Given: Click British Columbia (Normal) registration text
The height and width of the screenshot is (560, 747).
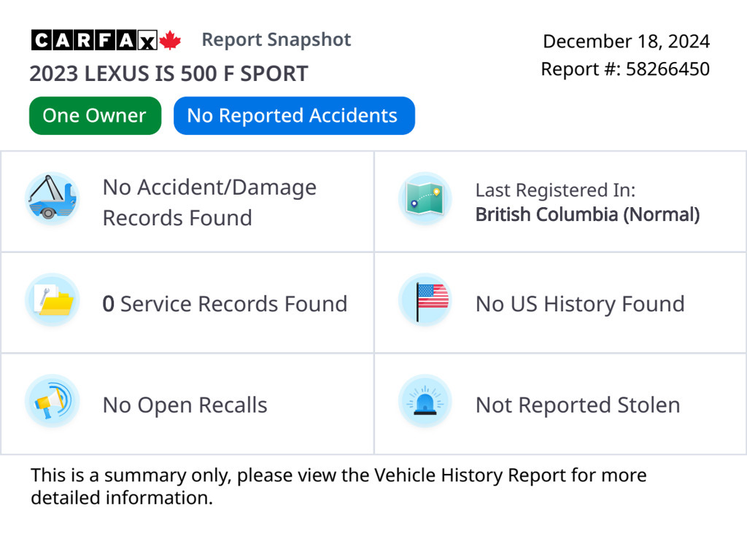Looking at the screenshot, I should coord(587,214).
